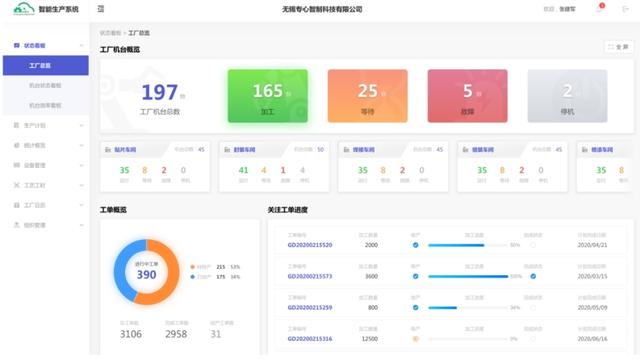Click the 贴片车间 workshop card icon
The height and width of the screenshot is (360, 640).
click(108, 150)
